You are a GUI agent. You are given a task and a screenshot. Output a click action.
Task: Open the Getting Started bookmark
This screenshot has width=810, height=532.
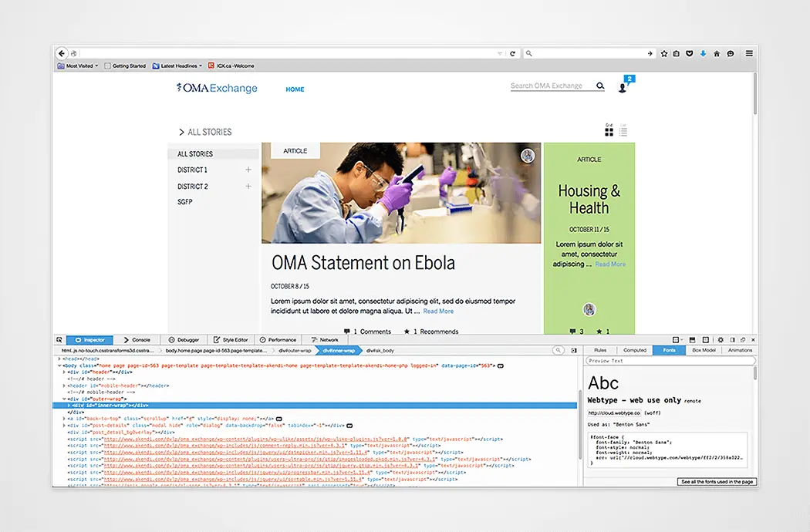point(125,66)
